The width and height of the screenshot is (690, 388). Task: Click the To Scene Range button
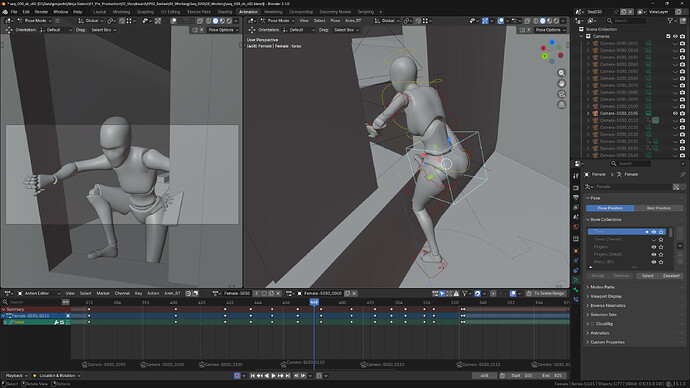tap(546, 293)
